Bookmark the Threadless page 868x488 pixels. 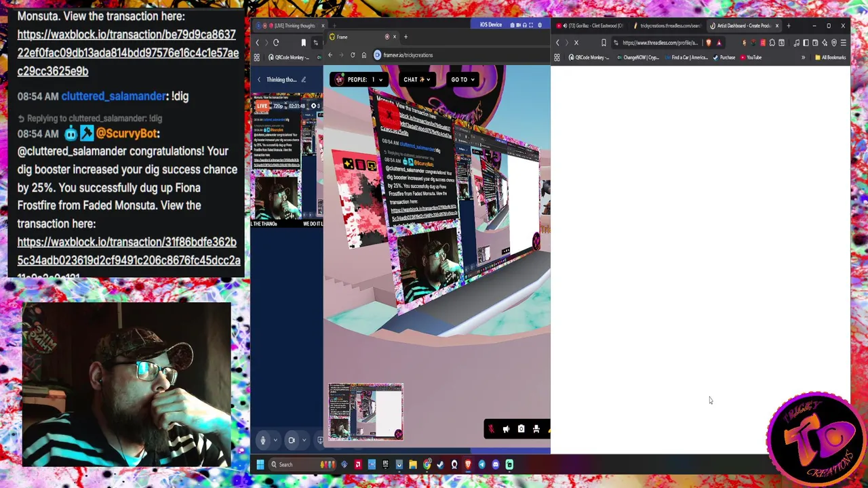tap(604, 42)
